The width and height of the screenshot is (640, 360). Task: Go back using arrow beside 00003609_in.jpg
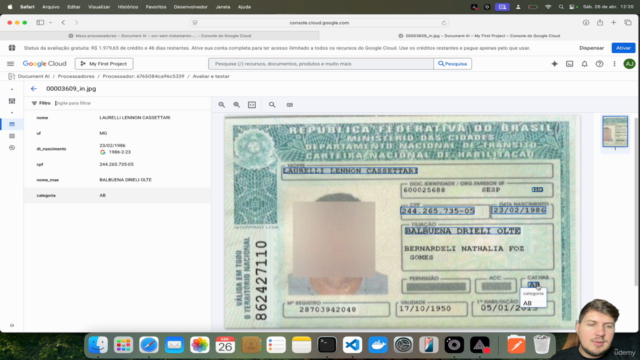coord(34,89)
